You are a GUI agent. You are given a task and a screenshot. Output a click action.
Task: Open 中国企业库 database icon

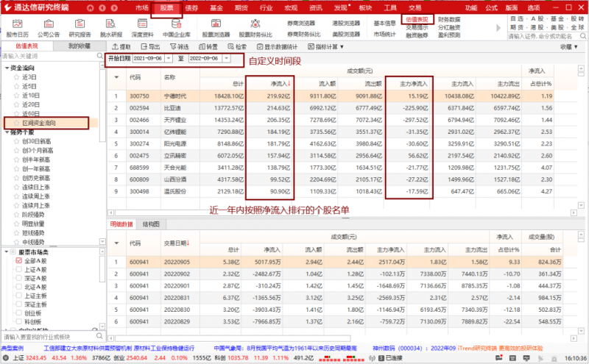[x=176, y=24]
